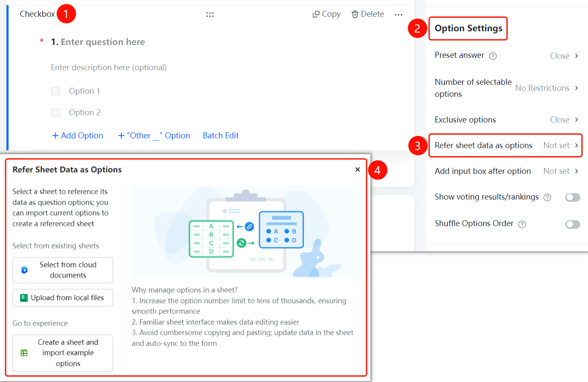Click the Add Option link
The height and width of the screenshot is (382, 588).
pyautogui.click(x=78, y=136)
